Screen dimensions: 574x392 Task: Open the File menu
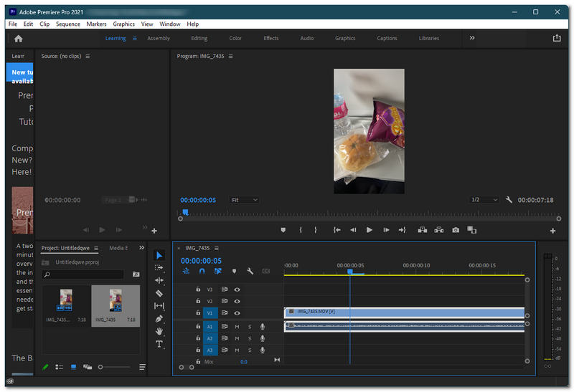pyautogui.click(x=13, y=24)
